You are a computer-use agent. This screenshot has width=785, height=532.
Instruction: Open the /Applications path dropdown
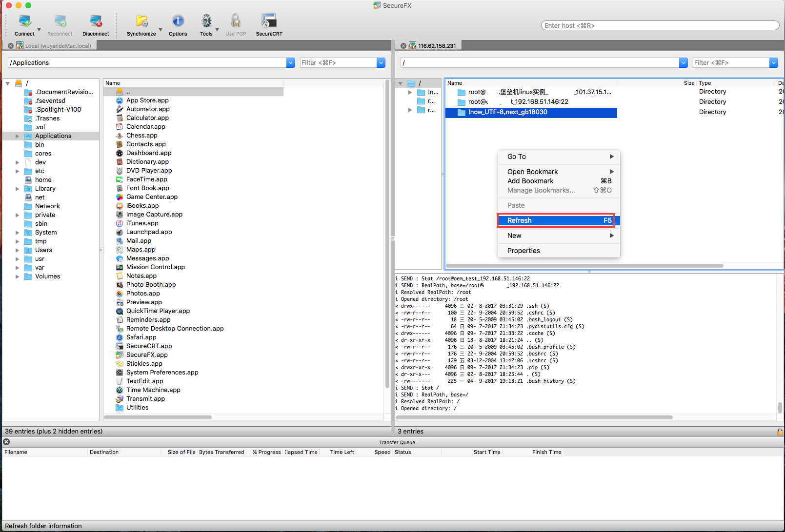point(291,63)
